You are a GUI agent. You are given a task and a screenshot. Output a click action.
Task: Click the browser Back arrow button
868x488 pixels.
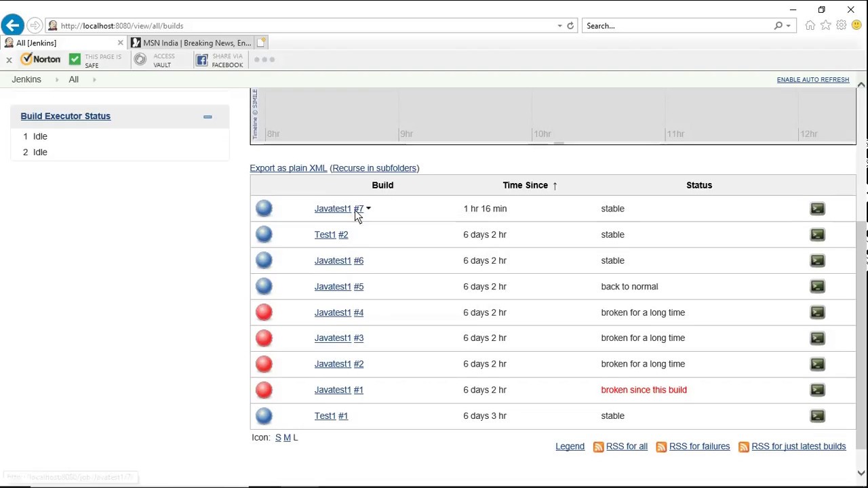pos(12,26)
